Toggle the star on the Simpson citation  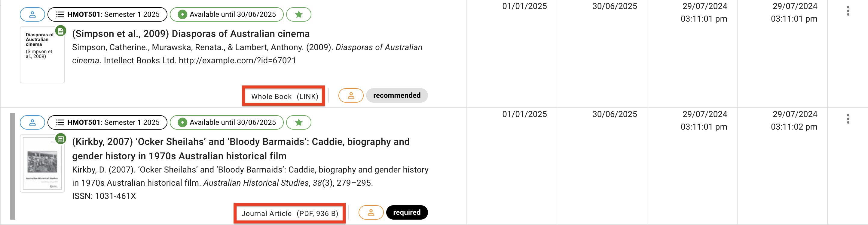pos(298,14)
